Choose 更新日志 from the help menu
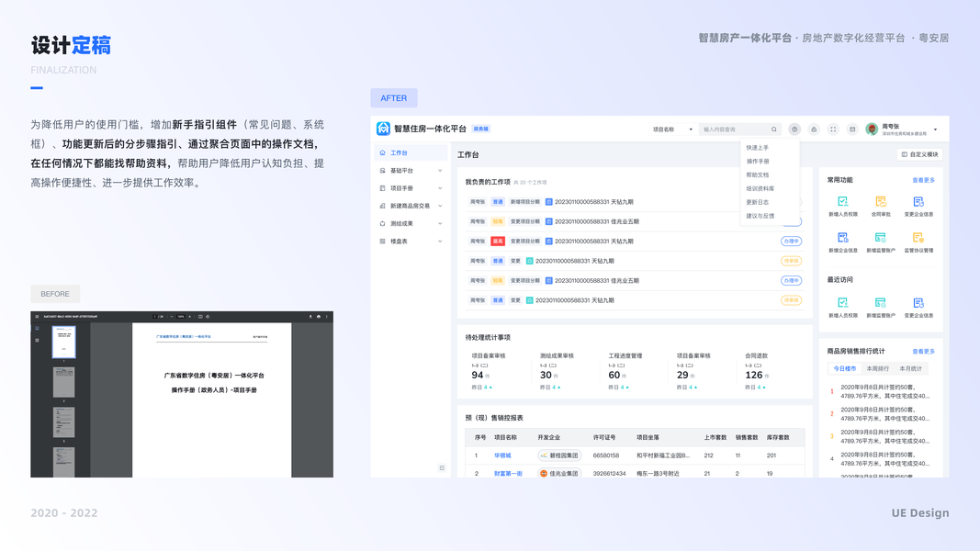This screenshot has width=980, height=551. point(758,202)
